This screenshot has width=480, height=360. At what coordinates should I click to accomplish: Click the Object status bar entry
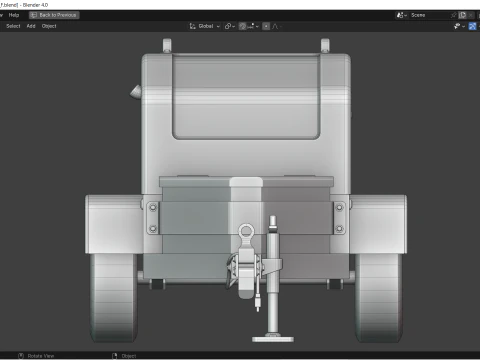tap(124, 356)
